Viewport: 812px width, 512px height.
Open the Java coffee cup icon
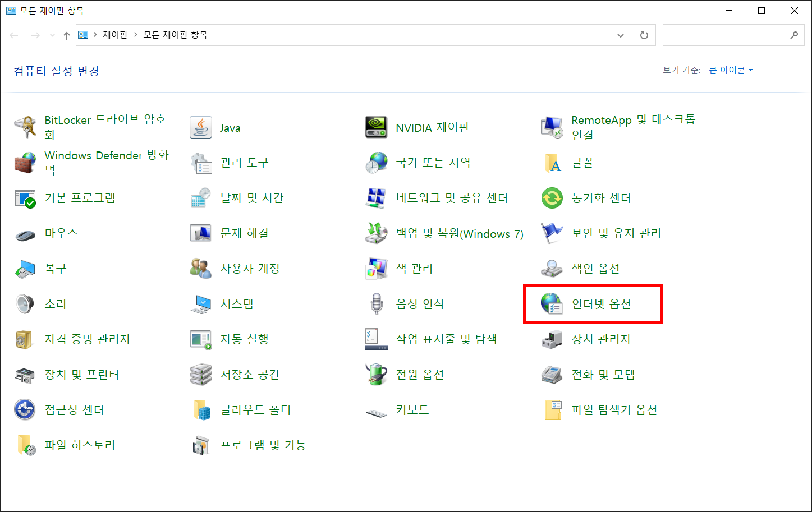pyautogui.click(x=201, y=127)
